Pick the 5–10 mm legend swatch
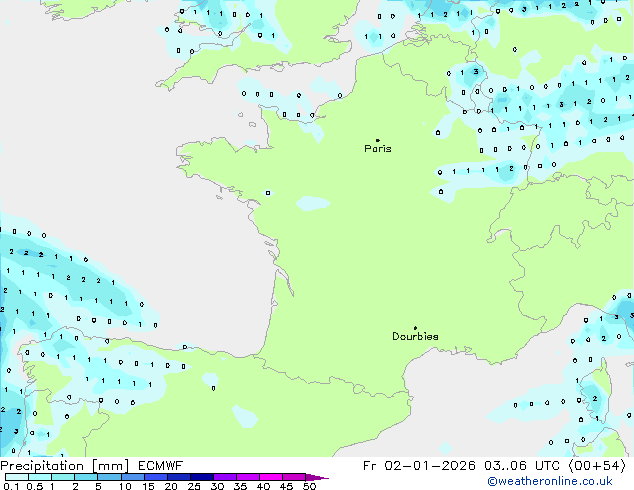The width and height of the screenshot is (634, 490). click(109, 477)
